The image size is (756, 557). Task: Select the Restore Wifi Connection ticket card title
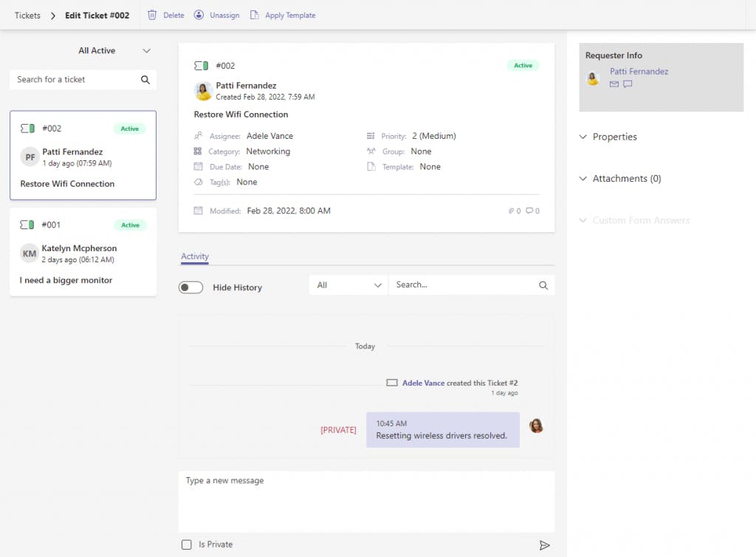(67, 184)
